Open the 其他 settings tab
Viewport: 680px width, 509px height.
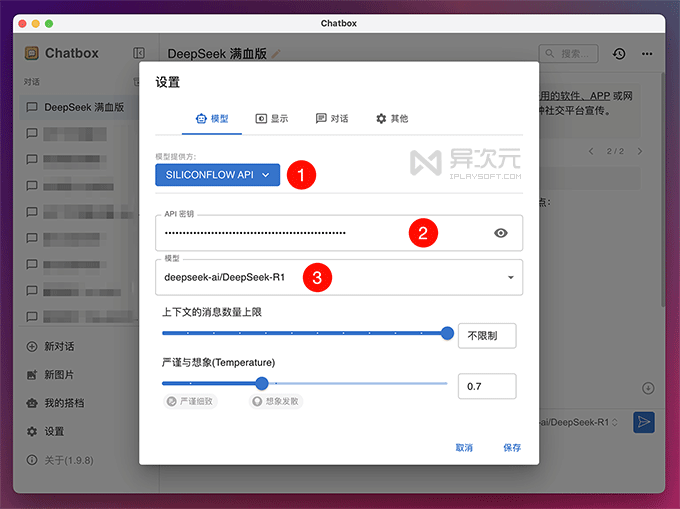392,118
